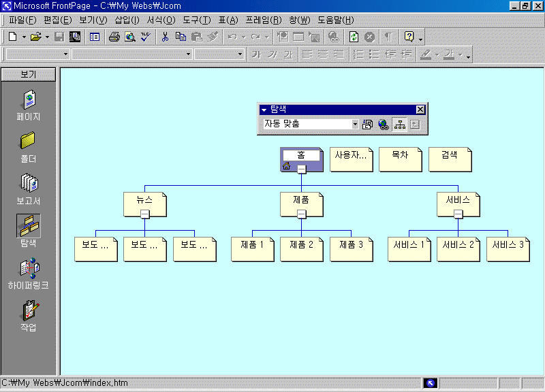The image size is (545, 392).
Task: Click the Cut scissors icon
Action: click(x=165, y=37)
